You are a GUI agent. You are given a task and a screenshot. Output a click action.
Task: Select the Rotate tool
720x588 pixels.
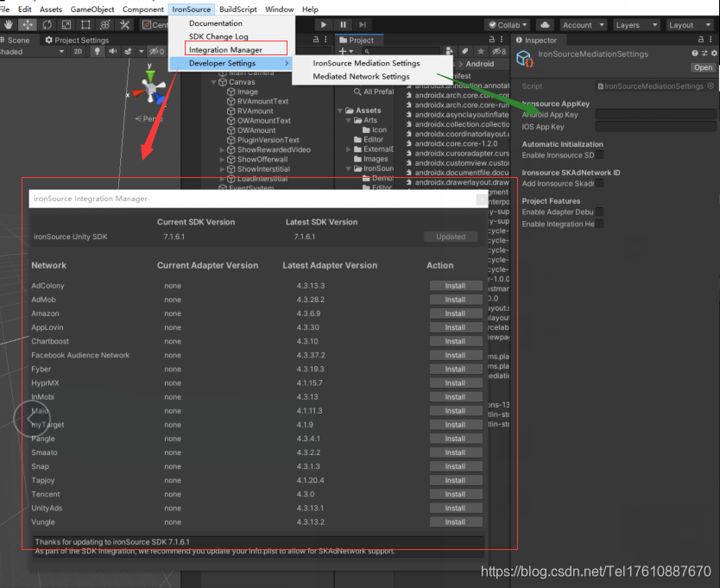tap(47, 25)
